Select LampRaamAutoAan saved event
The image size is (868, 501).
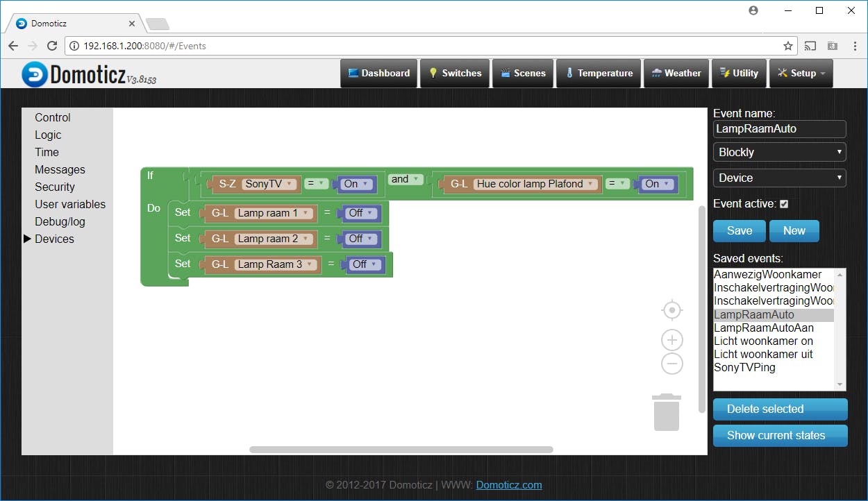774,328
